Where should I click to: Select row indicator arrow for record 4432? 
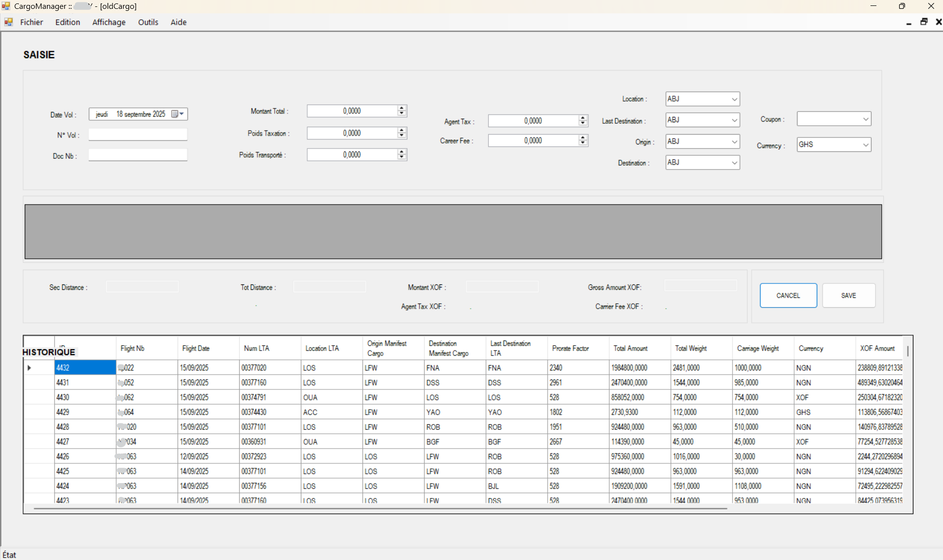pos(30,368)
